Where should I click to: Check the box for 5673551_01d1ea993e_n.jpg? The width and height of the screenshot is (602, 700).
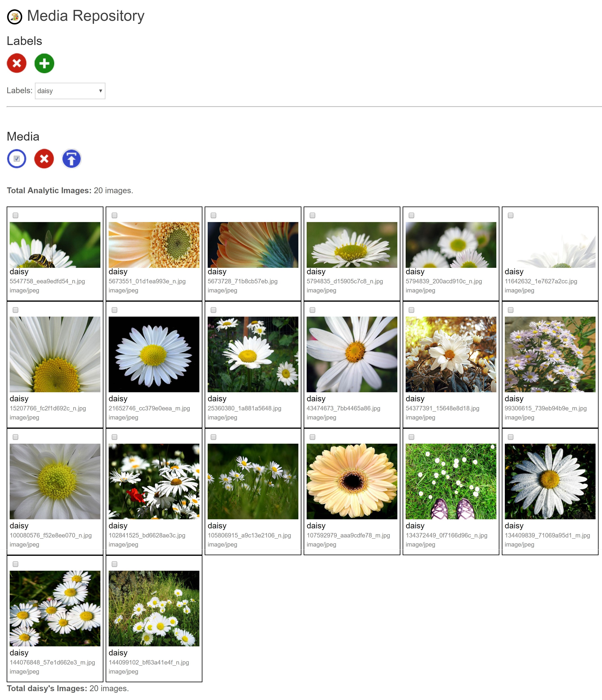point(115,215)
